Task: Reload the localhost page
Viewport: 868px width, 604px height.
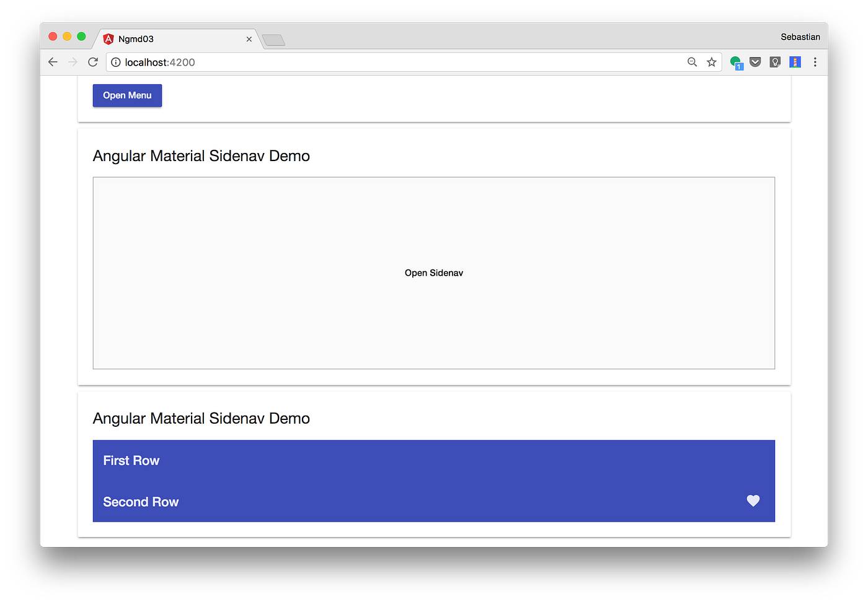Action: coord(93,62)
